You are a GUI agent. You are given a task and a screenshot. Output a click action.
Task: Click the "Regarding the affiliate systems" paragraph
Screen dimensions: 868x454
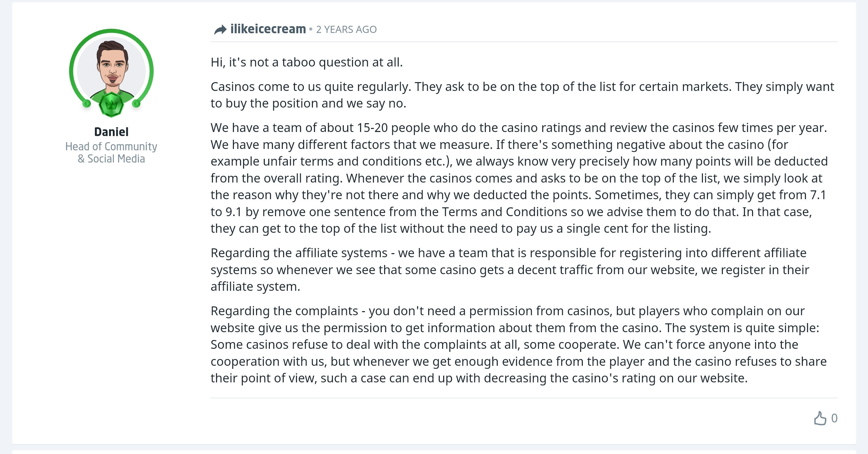coord(510,270)
